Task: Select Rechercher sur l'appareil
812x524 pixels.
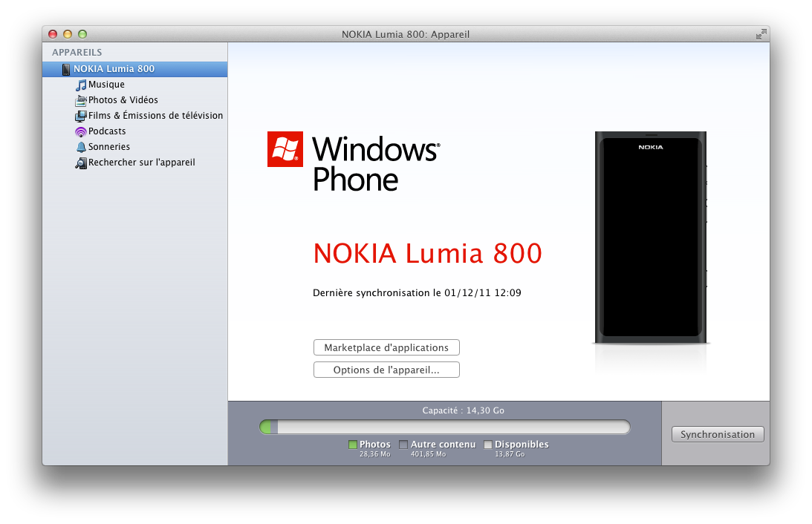Action: 141,163
